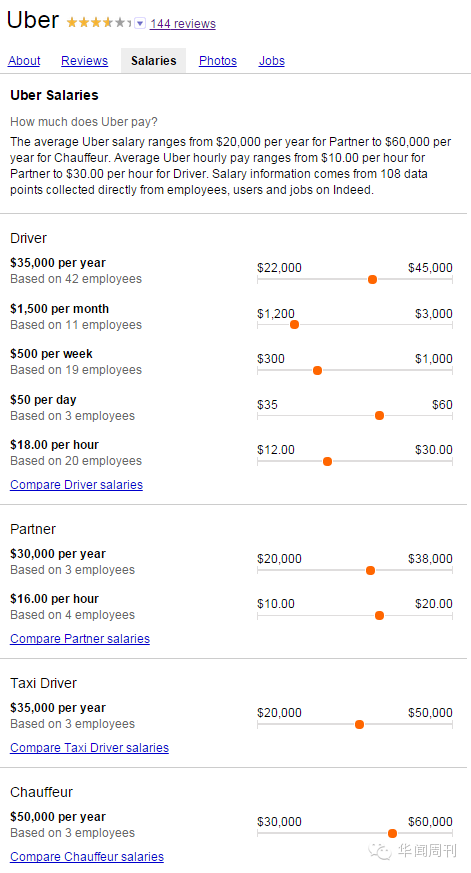Click Compare Partner salaries link
471x873 pixels.
(x=80, y=639)
